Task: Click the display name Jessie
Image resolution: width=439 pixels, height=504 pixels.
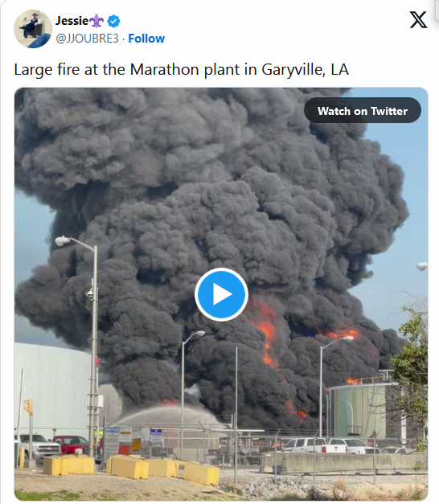Action: point(72,21)
